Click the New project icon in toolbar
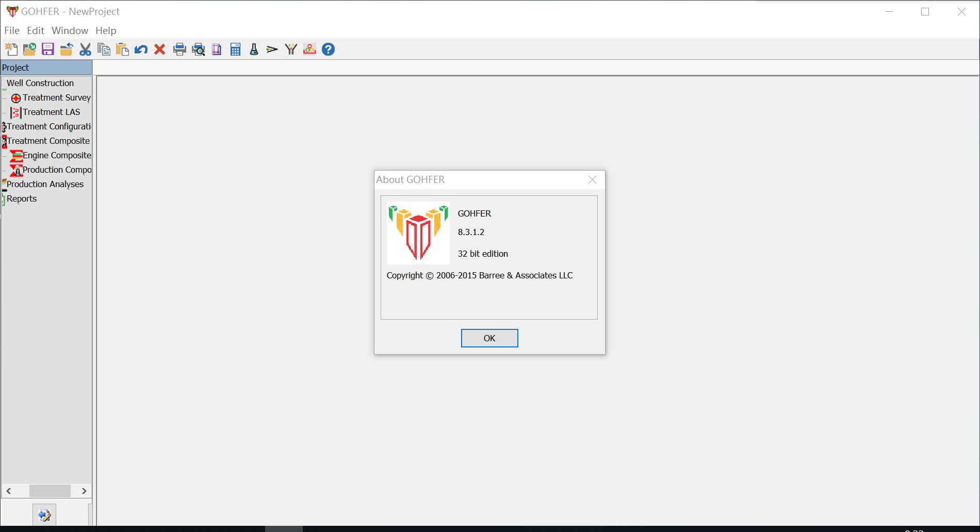This screenshot has width=980, height=532. (x=11, y=49)
